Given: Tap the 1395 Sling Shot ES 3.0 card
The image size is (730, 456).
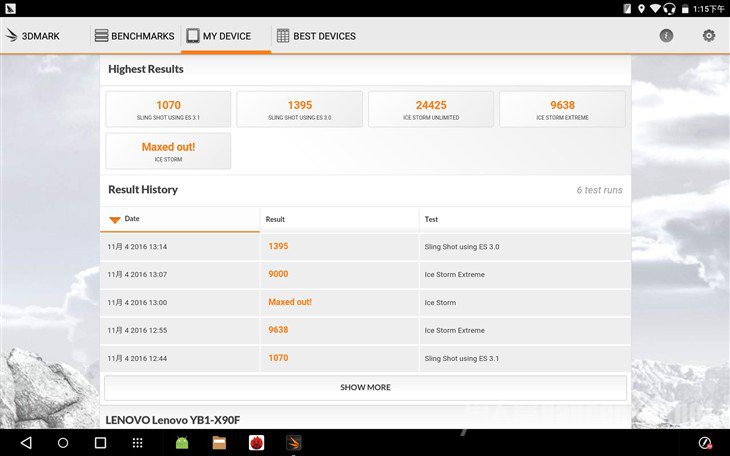Looking at the screenshot, I should tap(299, 109).
